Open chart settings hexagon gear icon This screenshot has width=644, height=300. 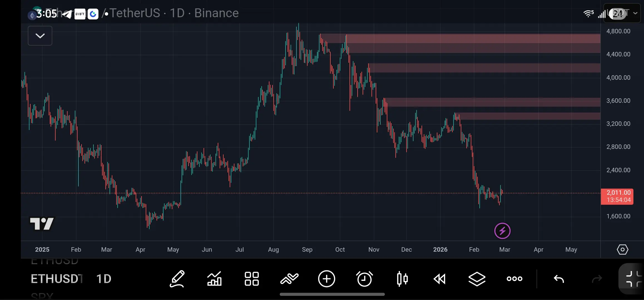tap(622, 249)
